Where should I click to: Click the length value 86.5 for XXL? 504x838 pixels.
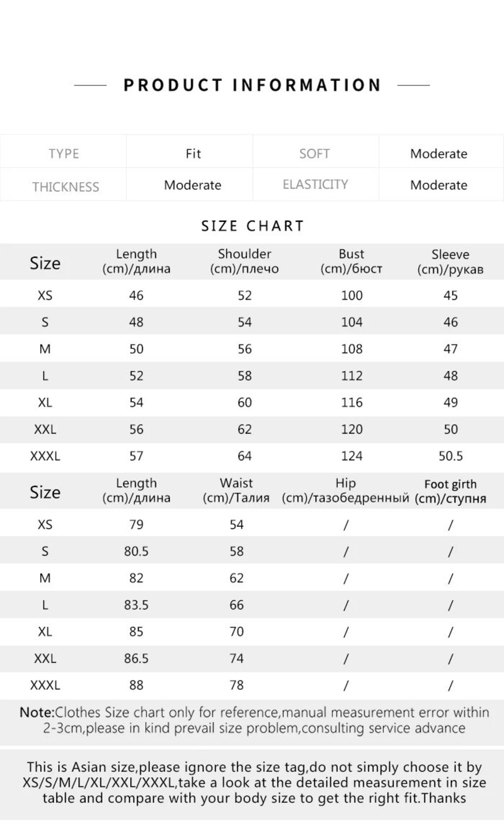tap(136, 659)
